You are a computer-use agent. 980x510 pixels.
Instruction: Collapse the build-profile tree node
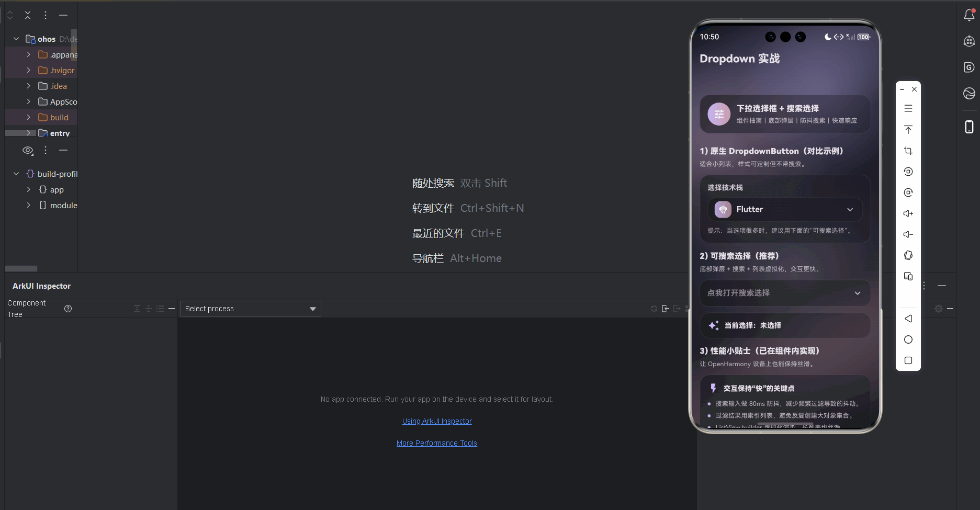[16, 174]
